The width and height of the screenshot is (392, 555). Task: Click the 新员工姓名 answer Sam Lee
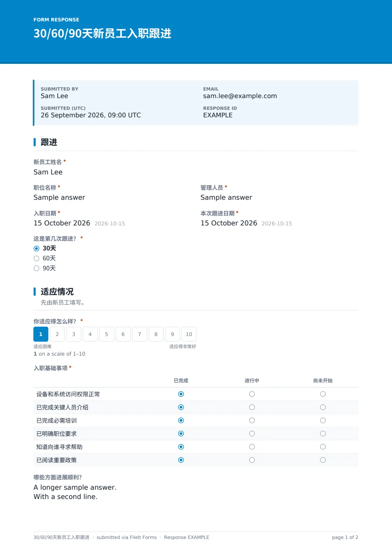48,172
